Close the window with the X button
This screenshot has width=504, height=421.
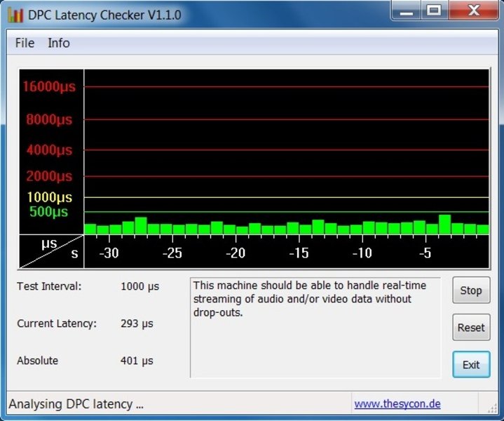click(474, 11)
